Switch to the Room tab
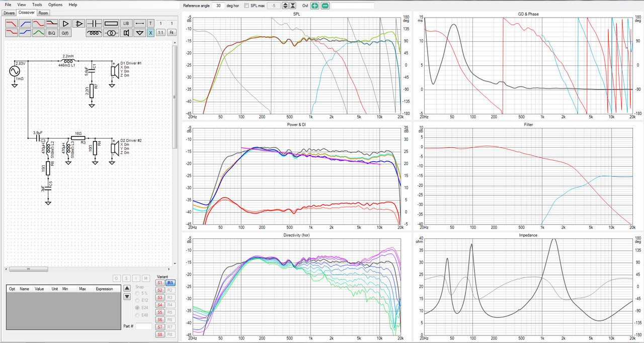This screenshot has width=644, height=343. tap(43, 13)
